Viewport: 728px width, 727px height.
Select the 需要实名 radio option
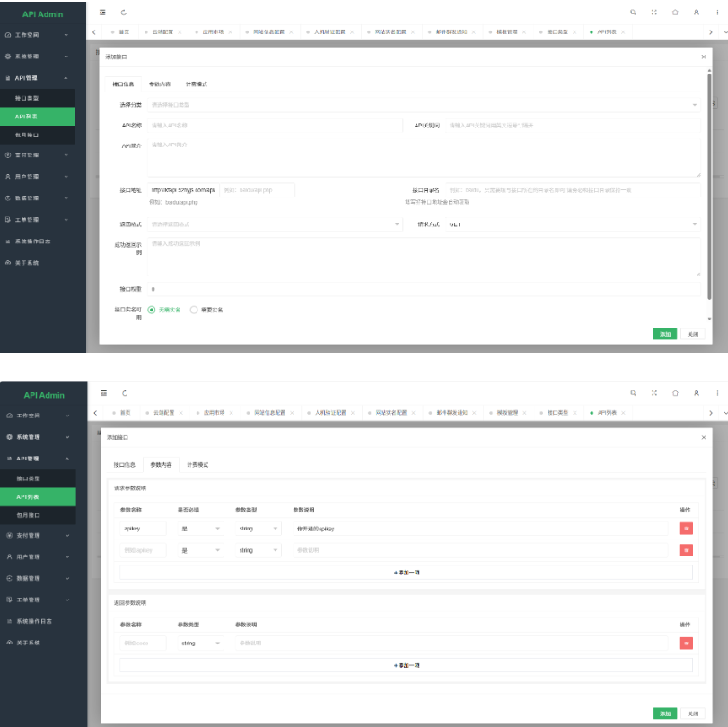(x=194, y=310)
